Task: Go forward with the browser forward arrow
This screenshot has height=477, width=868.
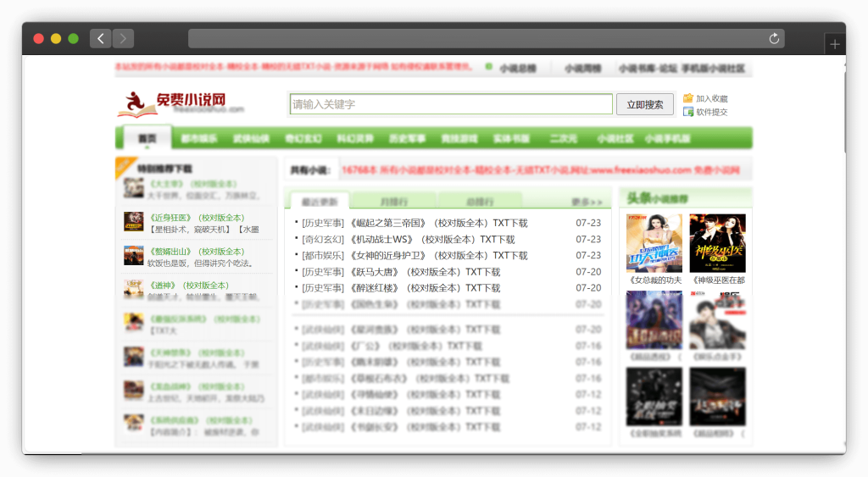Action: [x=123, y=38]
